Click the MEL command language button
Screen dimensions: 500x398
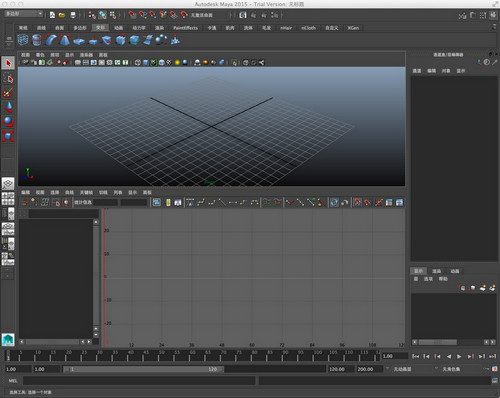click(x=13, y=381)
